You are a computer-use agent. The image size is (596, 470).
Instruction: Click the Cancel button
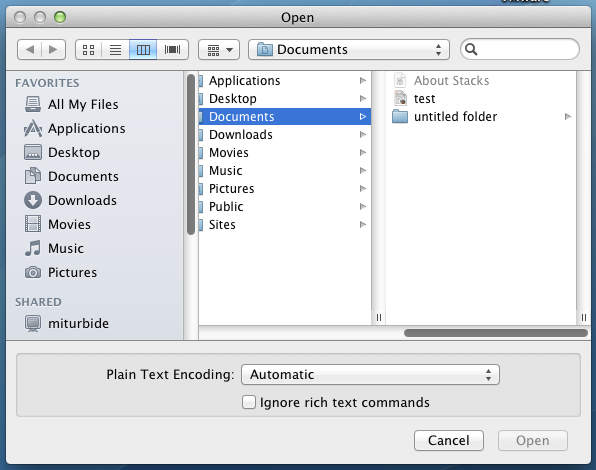449,440
